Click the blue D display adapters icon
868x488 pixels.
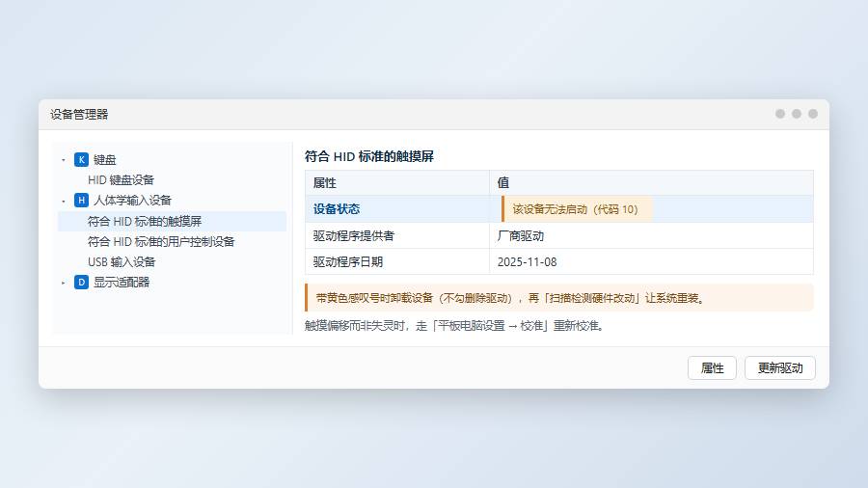coord(81,283)
